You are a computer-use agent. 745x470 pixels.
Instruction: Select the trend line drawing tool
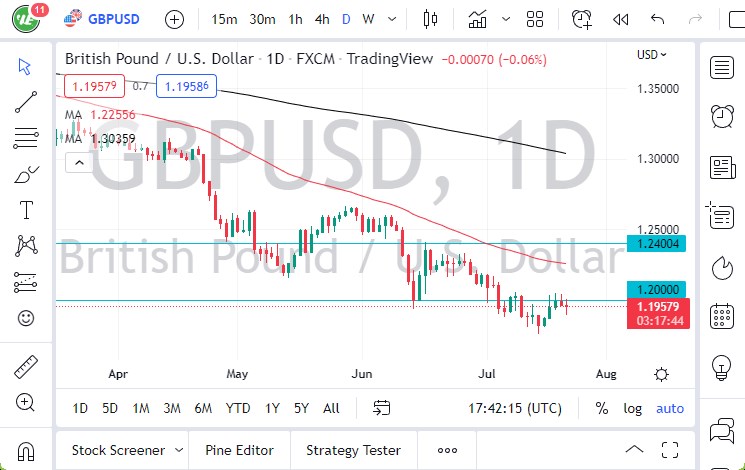click(26, 101)
